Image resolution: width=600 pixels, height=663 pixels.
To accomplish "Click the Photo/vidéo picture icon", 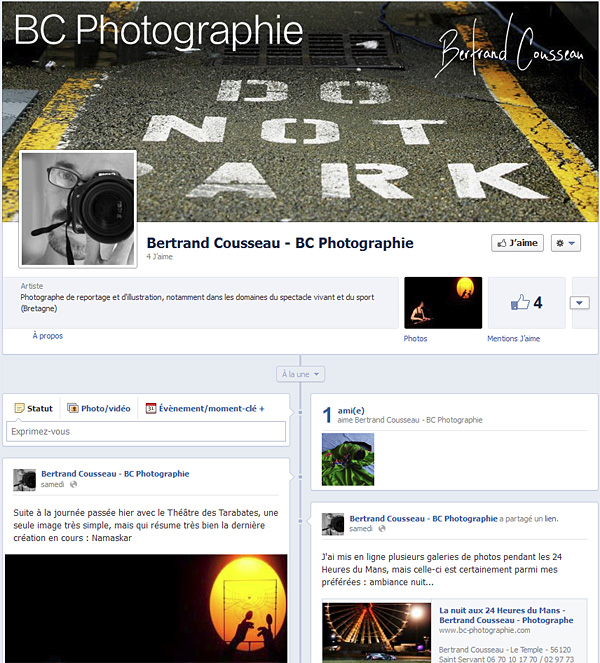I will click(x=73, y=408).
